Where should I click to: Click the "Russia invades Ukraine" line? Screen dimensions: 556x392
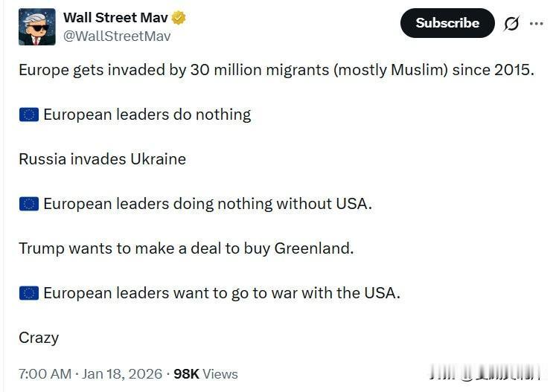102,159
